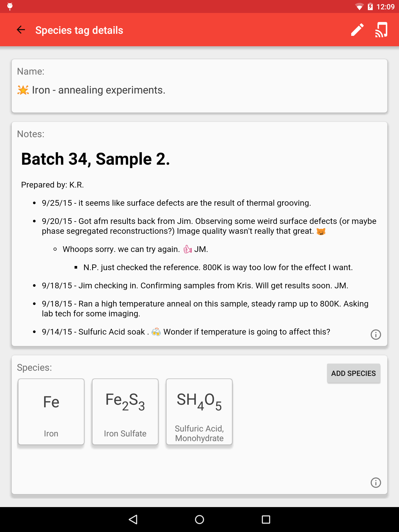Tap the Iron annealing experiments name
The height and width of the screenshot is (532, 399).
coord(99,90)
